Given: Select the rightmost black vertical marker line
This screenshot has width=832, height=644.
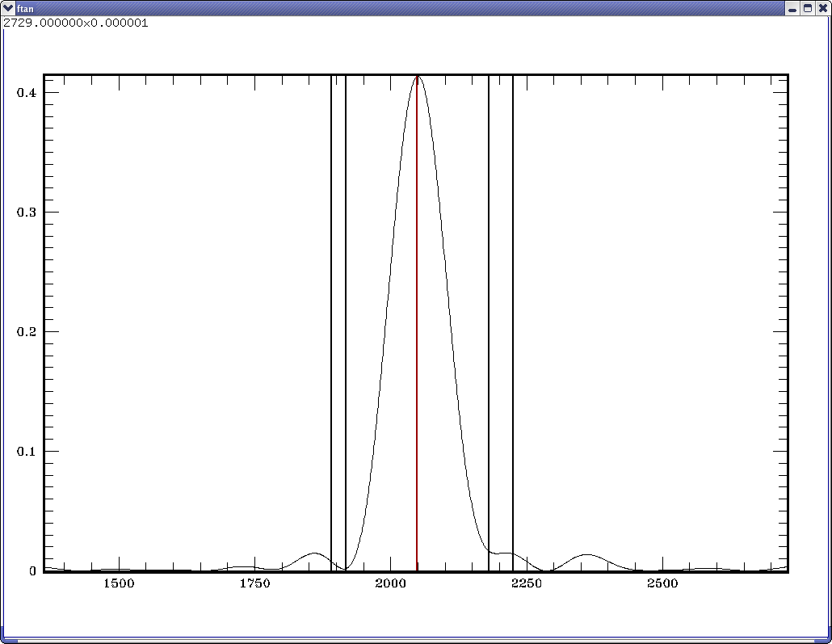Looking at the screenshot, I should click(x=513, y=324).
